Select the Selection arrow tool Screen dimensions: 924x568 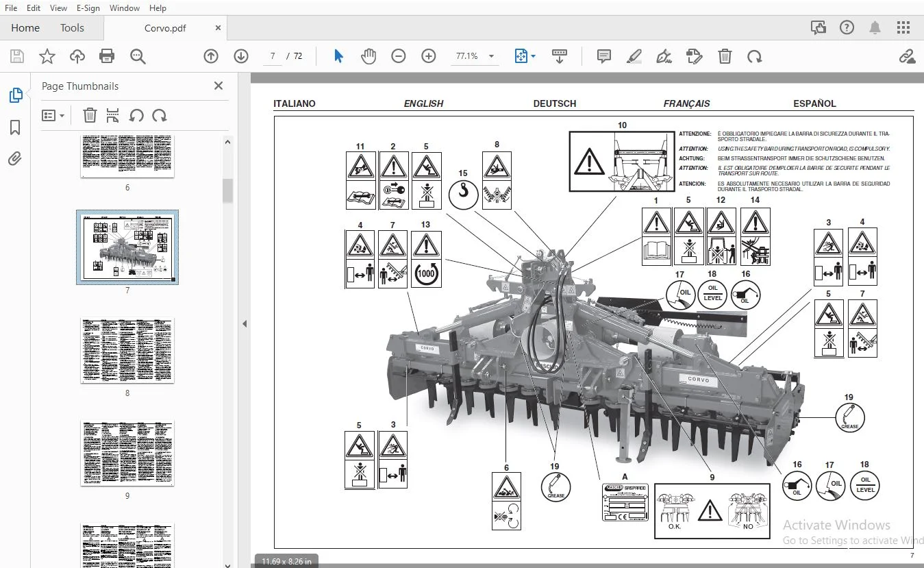click(338, 56)
